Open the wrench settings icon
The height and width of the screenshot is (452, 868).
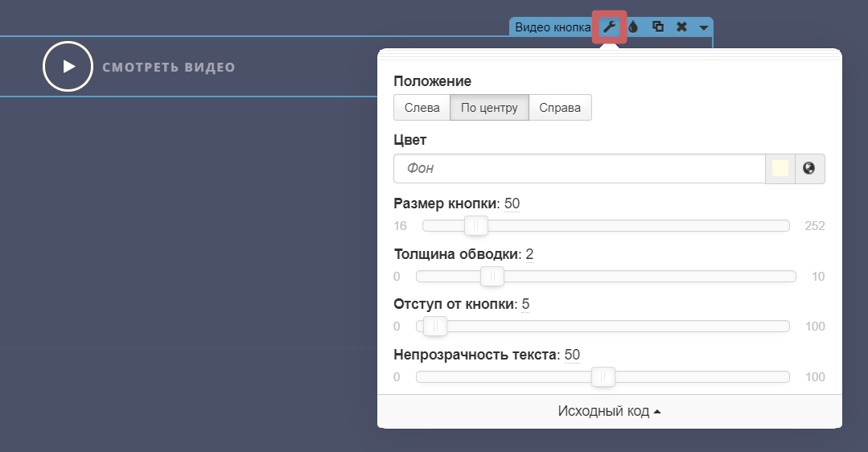(x=609, y=27)
